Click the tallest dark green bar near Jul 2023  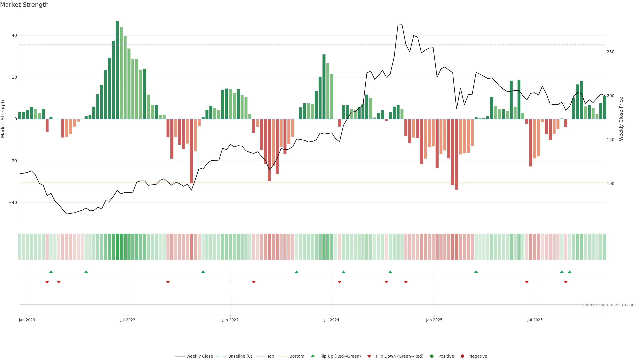click(117, 70)
